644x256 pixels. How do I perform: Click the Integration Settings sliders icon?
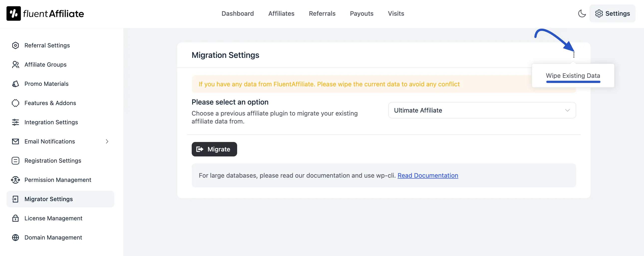[15, 122]
